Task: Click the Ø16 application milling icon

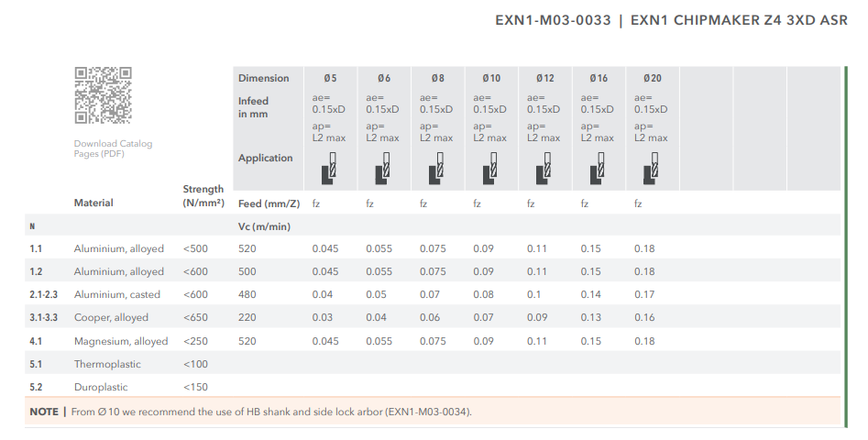Action: click(598, 170)
